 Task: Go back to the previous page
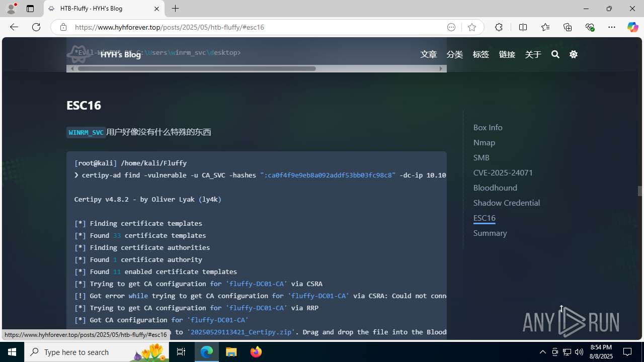[14, 27]
